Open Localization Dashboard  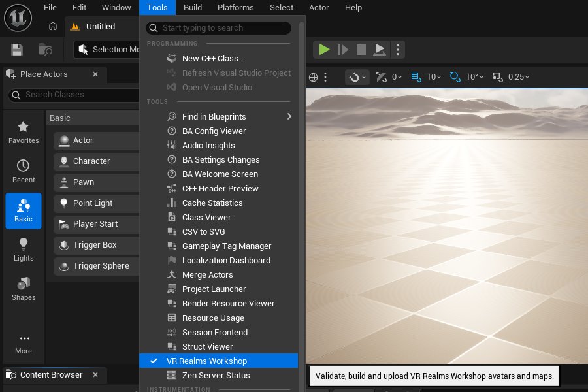[219, 260]
